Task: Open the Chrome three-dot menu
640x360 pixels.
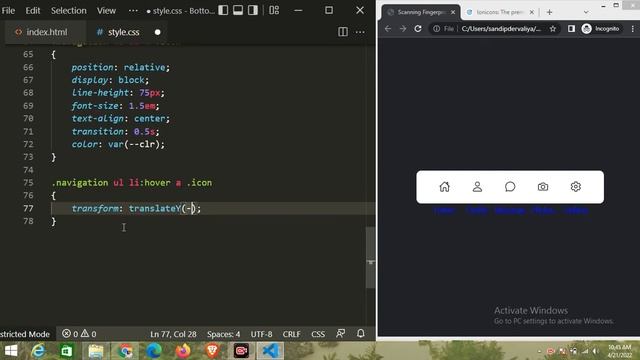Action: [633, 29]
